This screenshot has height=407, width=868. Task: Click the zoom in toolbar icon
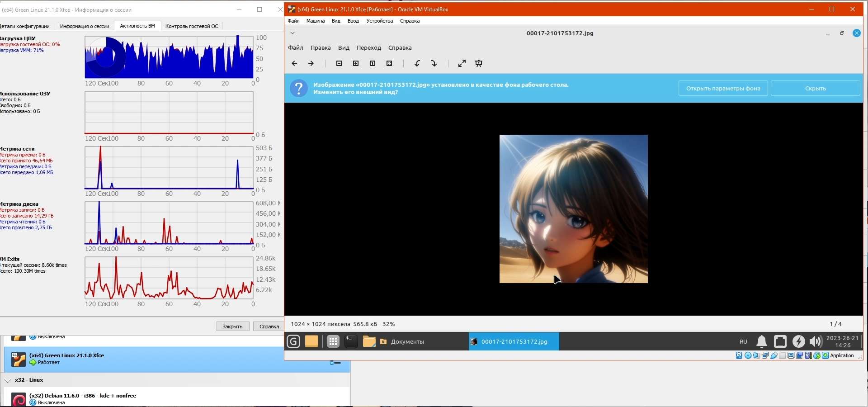[356, 64]
